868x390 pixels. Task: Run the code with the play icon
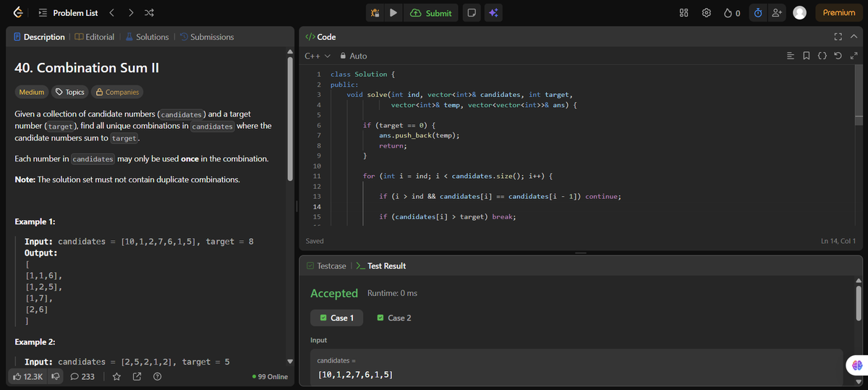tap(393, 13)
